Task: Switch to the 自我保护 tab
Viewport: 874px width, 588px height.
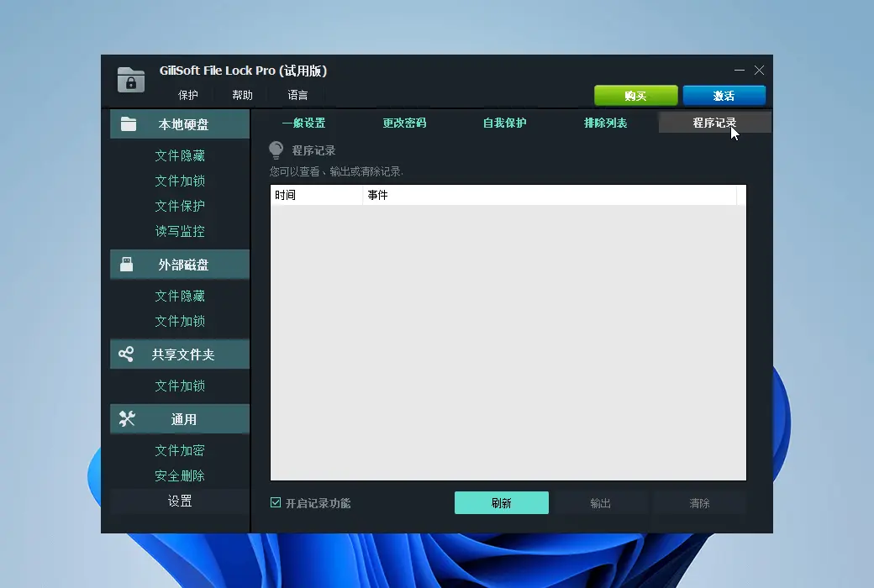Action: point(504,123)
